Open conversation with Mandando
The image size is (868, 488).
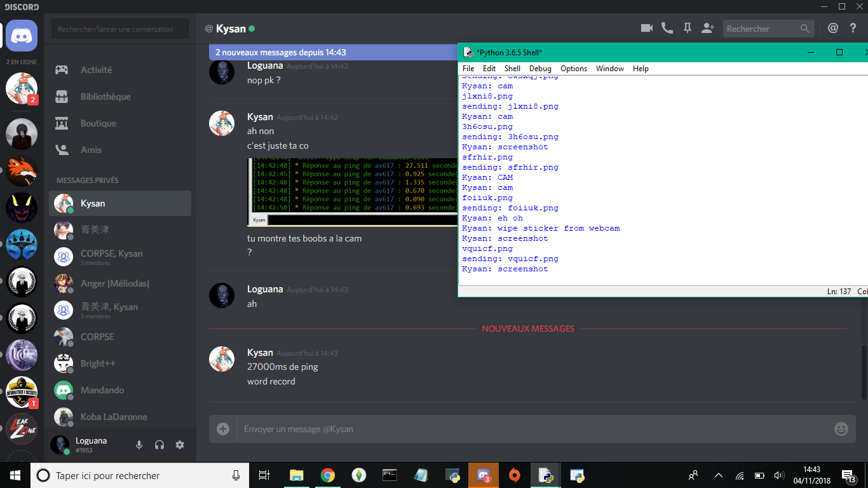click(x=120, y=390)
